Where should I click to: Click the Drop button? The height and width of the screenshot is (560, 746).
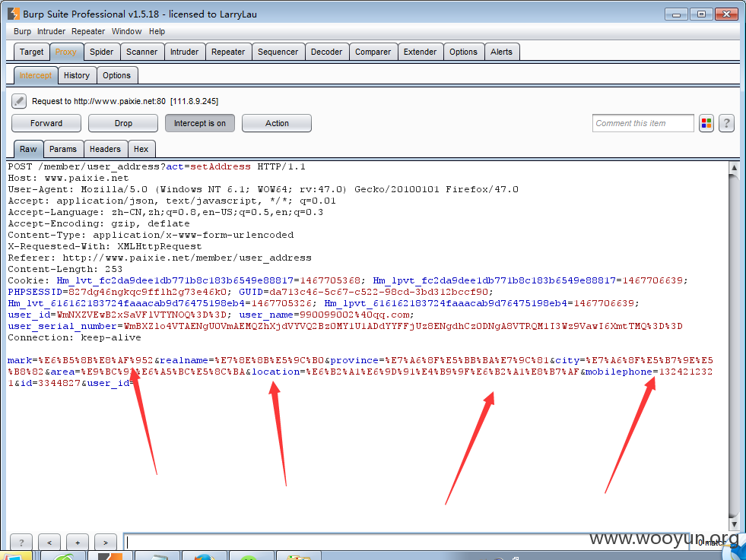[x=123, y=123]
